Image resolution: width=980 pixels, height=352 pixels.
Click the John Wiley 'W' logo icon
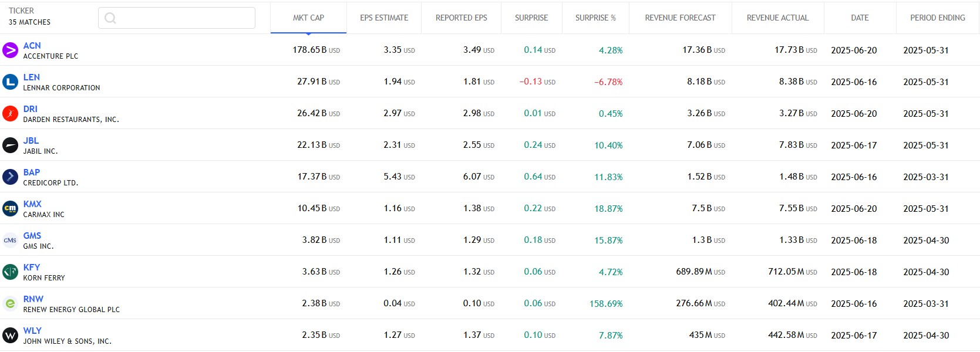[11, 336]
